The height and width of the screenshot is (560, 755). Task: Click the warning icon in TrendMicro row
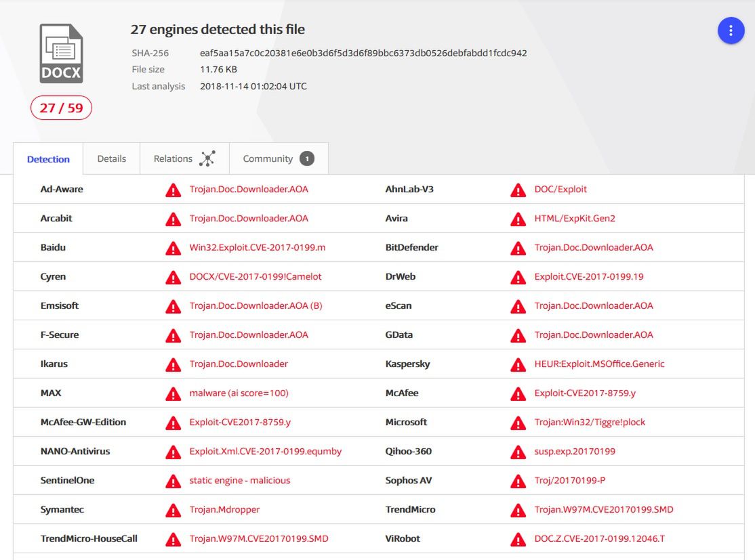pos(518,510)
